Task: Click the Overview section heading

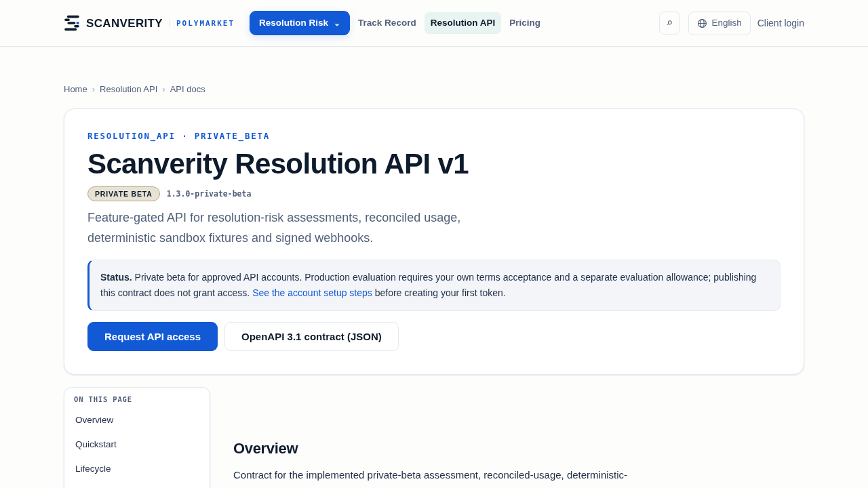Action: click(266, 449)
